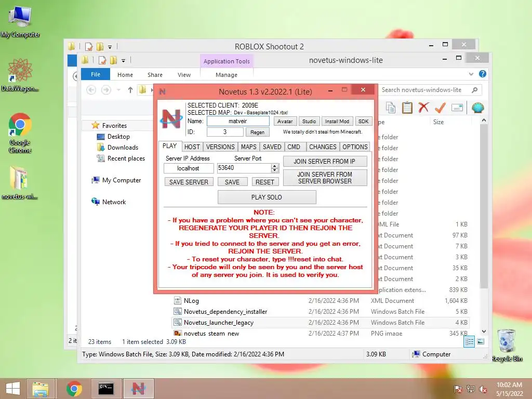
Task: Open My Computer desktop icon
Action: point(20,21)
